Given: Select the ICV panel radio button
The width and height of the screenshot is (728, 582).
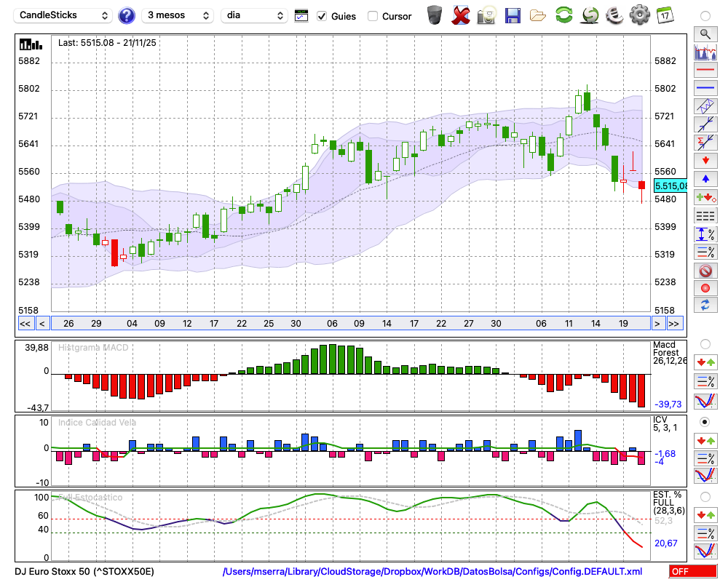Looking at the screenshot, I should pos(705,422).
